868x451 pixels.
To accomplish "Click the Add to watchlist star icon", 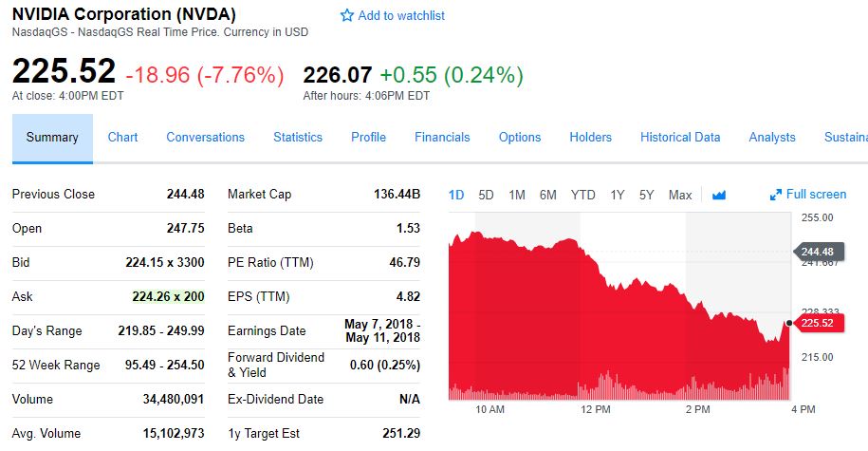I will pyautogui.click(x=347, y=16).
